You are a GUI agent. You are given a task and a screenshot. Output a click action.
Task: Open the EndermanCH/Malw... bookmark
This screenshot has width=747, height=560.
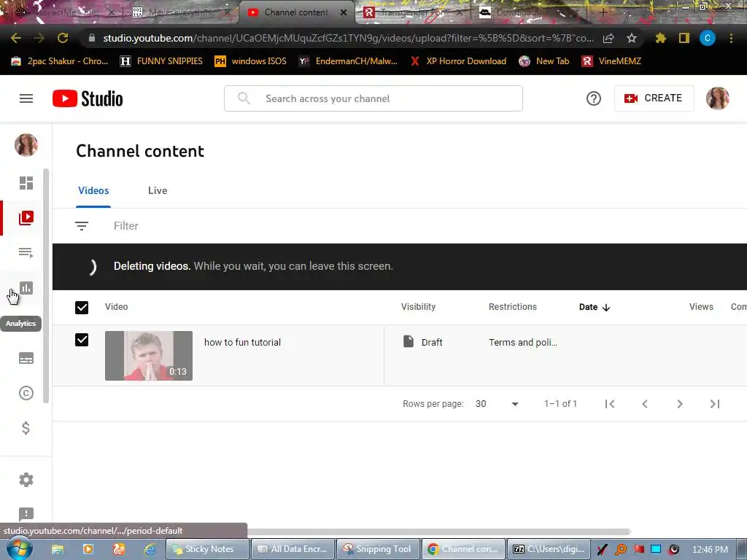pyautogui.click(x=348, y=61)
